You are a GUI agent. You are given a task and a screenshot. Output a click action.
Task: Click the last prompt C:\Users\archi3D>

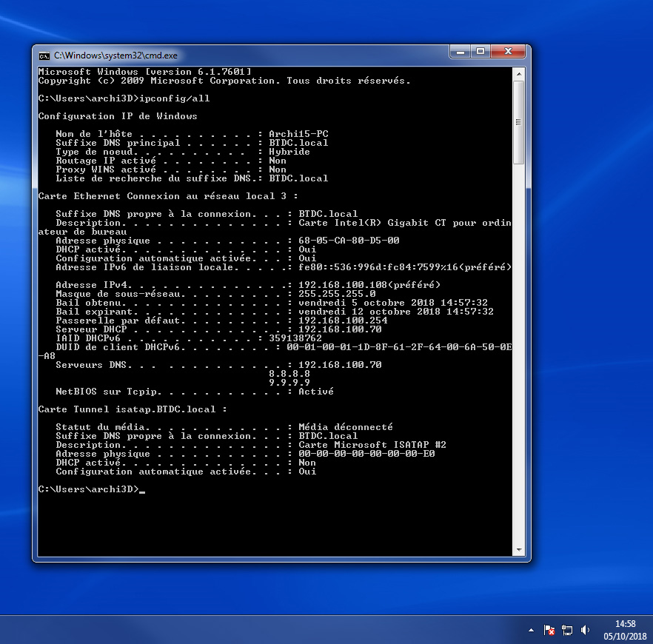(88, 489)
